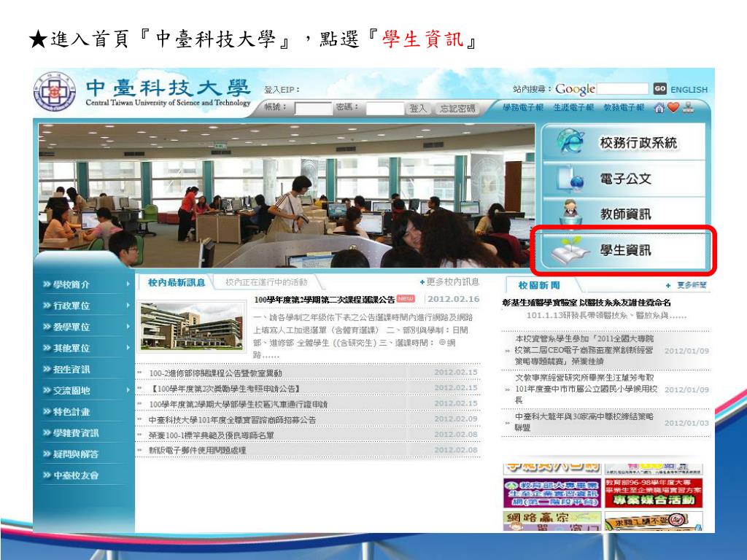The image size is (747, 560).
Task: Open 100學年度第2次獎勵學生考照申請公告
Action: [225, 389]
